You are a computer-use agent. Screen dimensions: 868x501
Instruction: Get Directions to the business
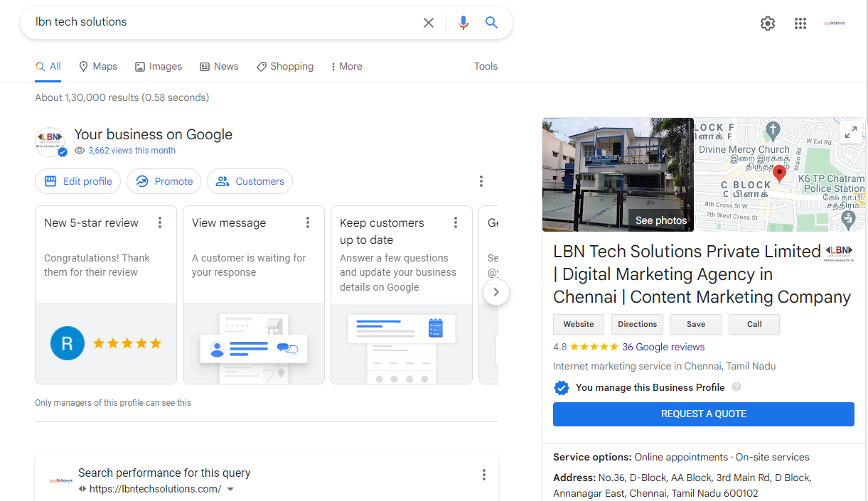[x=637, y=324]
